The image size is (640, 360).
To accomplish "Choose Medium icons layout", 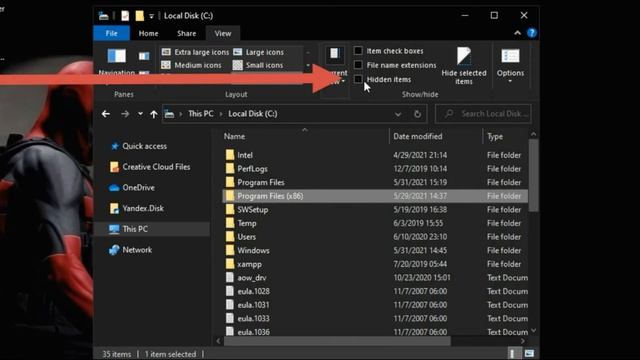I will point(191,65).
